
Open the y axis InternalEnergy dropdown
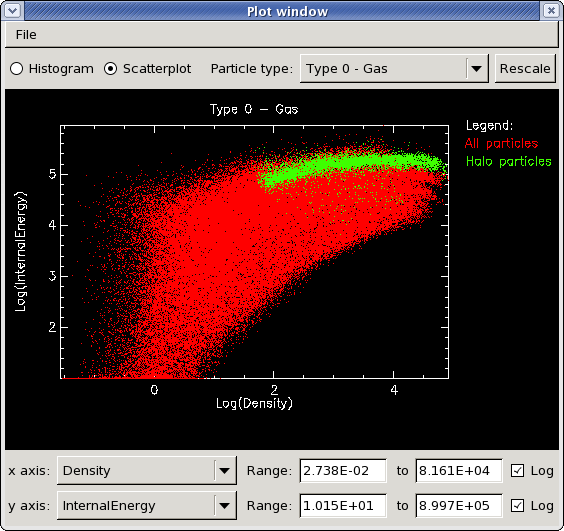tap(147, 506)
